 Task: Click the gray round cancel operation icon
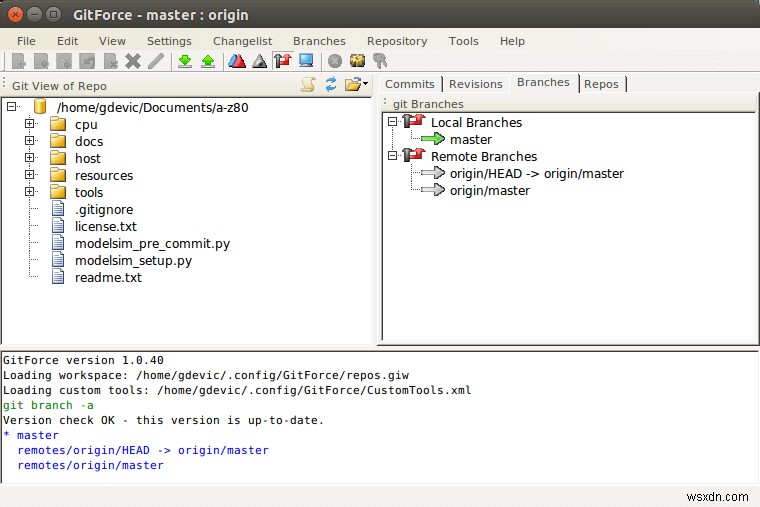(334, 61)
